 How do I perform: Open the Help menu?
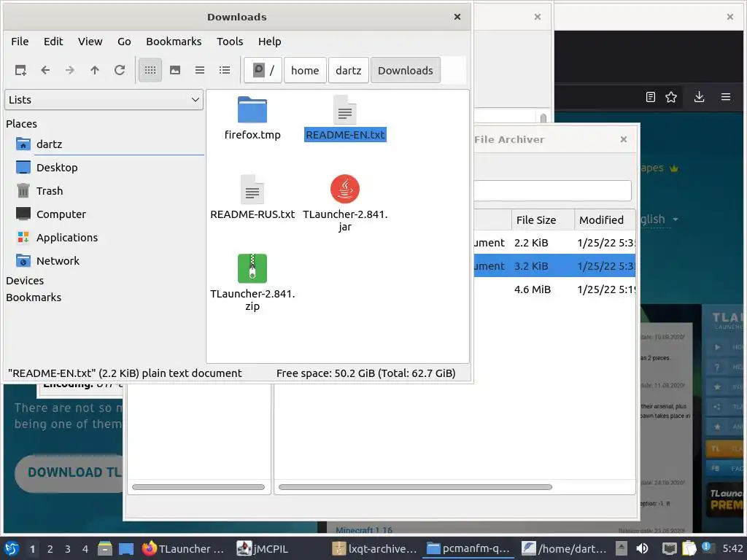270,42
